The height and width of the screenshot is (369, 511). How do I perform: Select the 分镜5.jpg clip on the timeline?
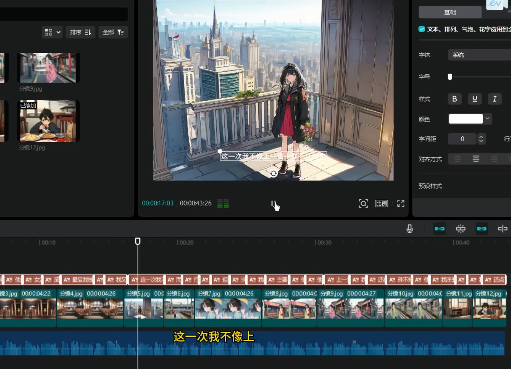pos(144,308)
